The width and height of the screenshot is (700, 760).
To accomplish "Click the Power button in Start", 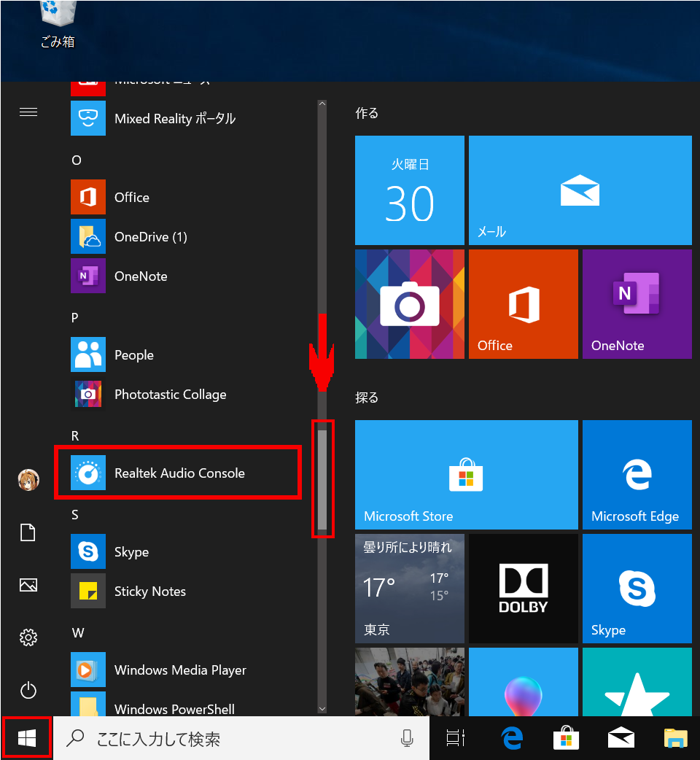I will click(x=28, y=690).
